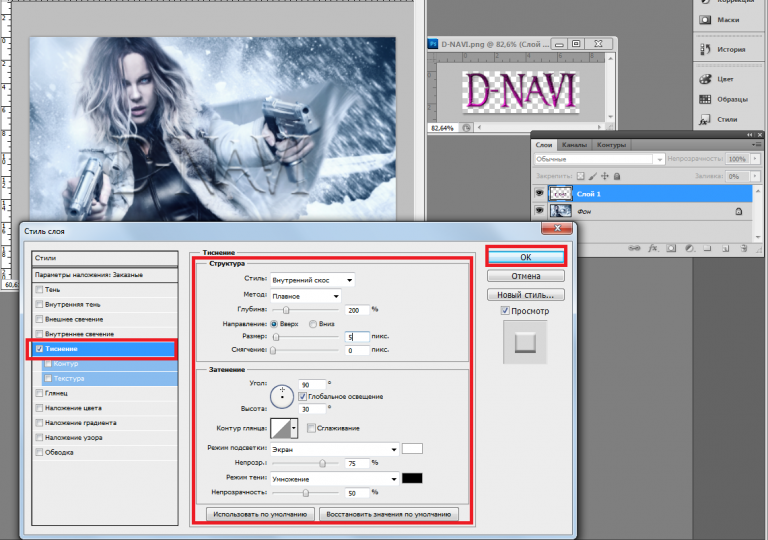Click the Отмена button

(x=526, y=276)
